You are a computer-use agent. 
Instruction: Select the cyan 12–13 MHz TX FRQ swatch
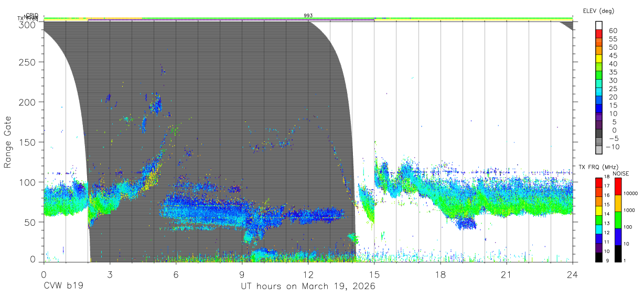(599, 229)
